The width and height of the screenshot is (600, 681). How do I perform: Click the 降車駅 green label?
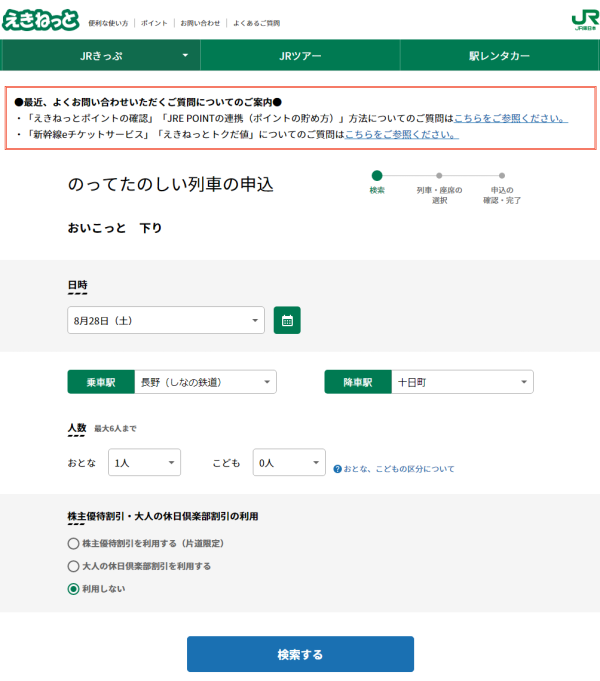tap(358, 382)
